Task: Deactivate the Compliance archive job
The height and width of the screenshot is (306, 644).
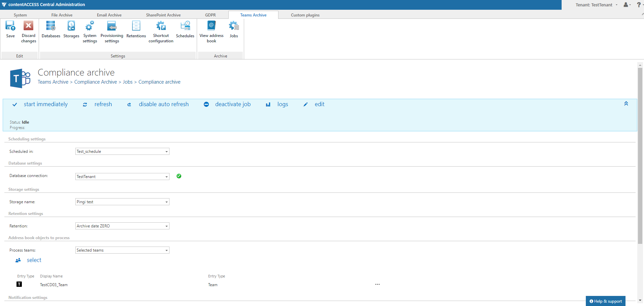Action: click(233, 104)
